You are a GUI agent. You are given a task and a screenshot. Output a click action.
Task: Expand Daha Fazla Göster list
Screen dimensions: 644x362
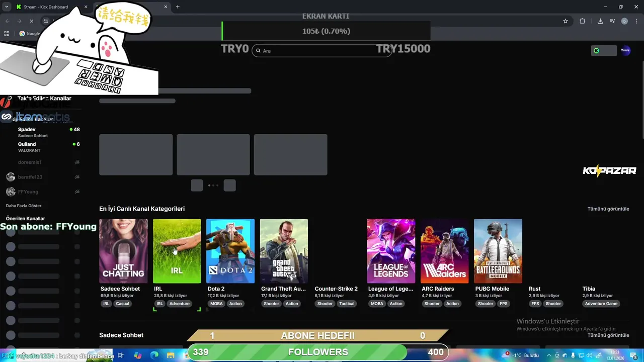(24, 206)
